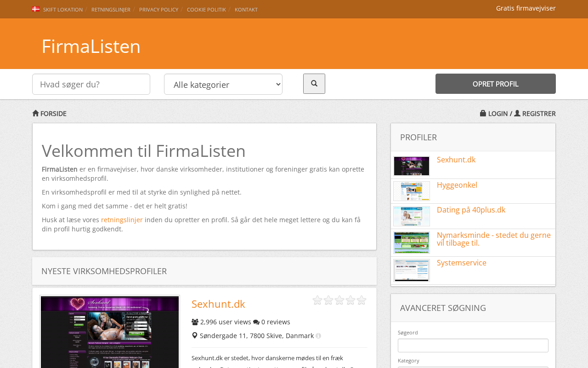Image resolution: width=588 pixels, height=368 pixels.
Task: Click the address Søndergade 11, 7800 Skive
Action: click(257, 336)
